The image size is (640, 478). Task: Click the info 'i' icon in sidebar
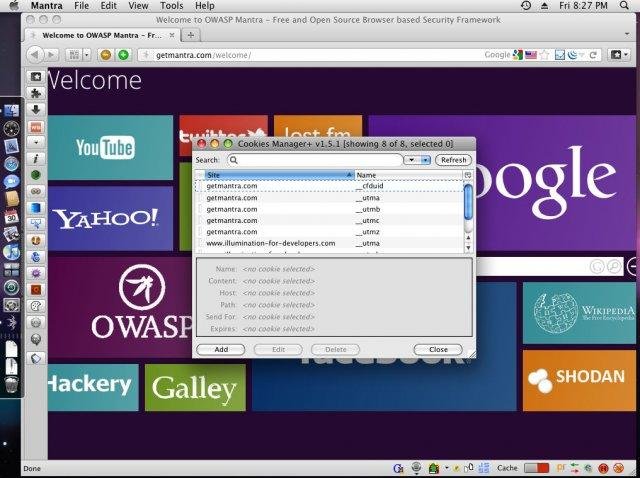[36, 158]
